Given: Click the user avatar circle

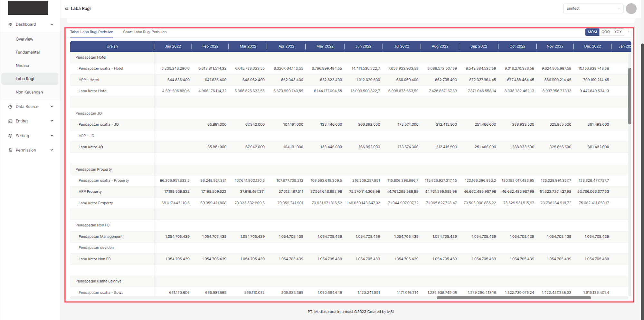Looking at the screenshot, I should pyautogui.click(x=631, y=9).
